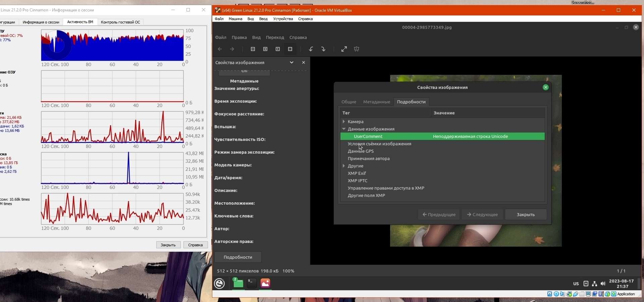This screenshot has height=302, width=644.
Task: Open the file manager from the taskbar
Action: point(238,284)
